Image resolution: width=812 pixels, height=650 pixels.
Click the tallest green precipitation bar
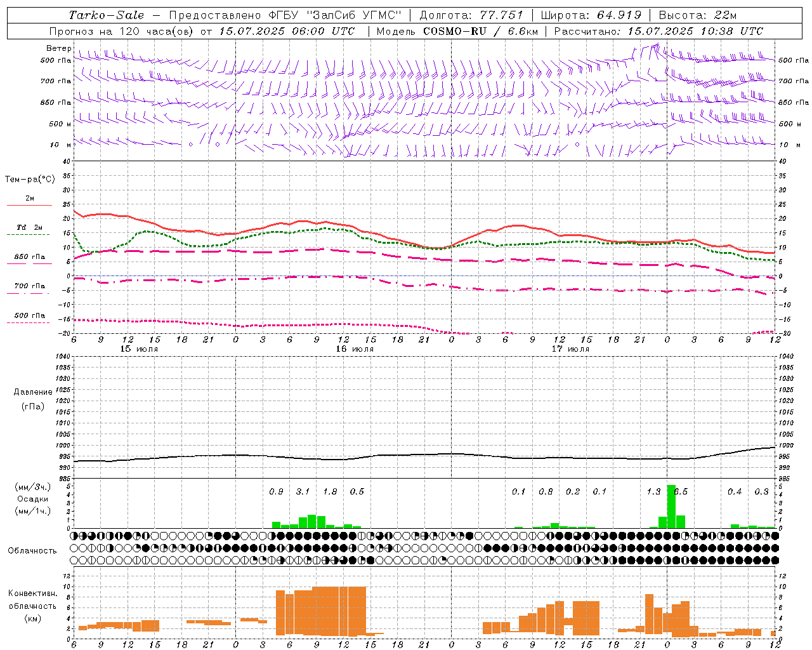[x=671, y=507]
